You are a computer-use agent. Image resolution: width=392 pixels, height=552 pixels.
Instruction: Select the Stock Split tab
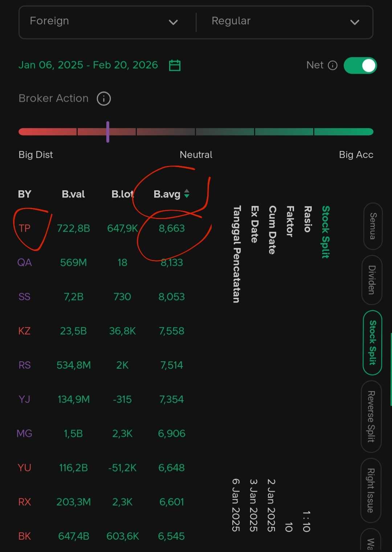(372, 343)
